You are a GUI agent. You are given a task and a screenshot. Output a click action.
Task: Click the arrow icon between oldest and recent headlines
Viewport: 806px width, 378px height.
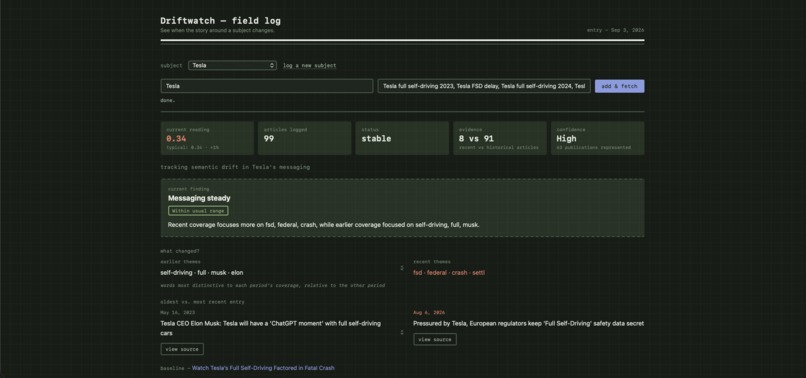(402, 333)
